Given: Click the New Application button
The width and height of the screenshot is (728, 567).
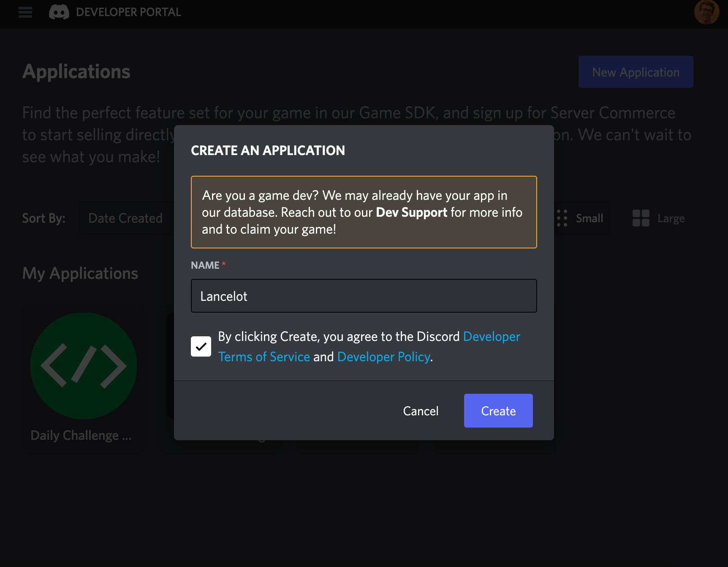Looking at the screenshot, I should [x=636, y=72].
